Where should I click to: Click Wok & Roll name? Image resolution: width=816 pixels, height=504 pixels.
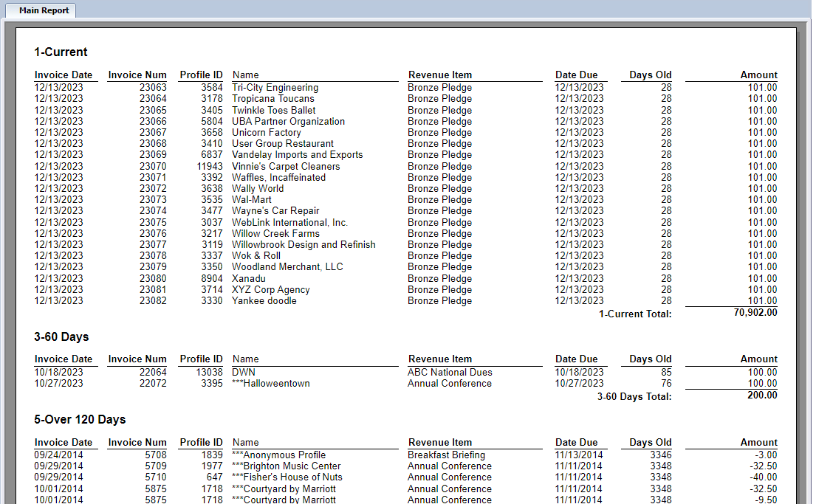point(256,256)
